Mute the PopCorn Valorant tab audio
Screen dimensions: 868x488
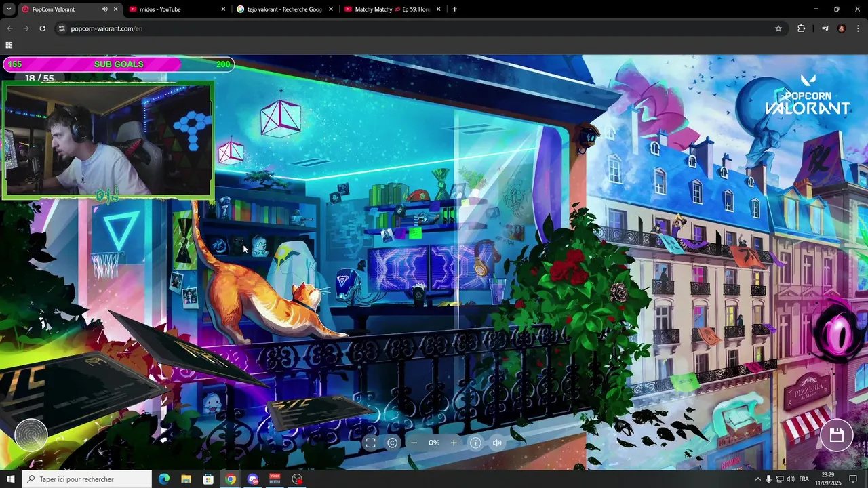click(104, 9)
